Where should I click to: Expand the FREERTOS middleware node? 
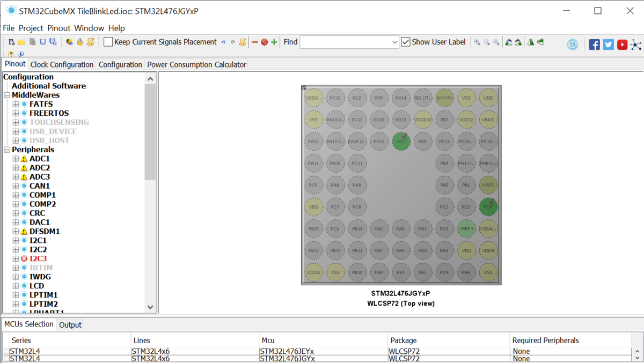coord(16,113)
